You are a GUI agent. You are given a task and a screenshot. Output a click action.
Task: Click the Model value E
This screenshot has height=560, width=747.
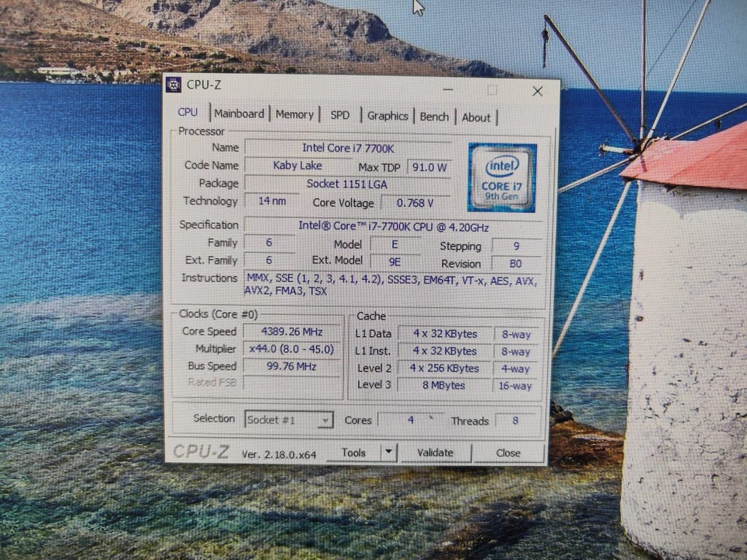point(395,245)
